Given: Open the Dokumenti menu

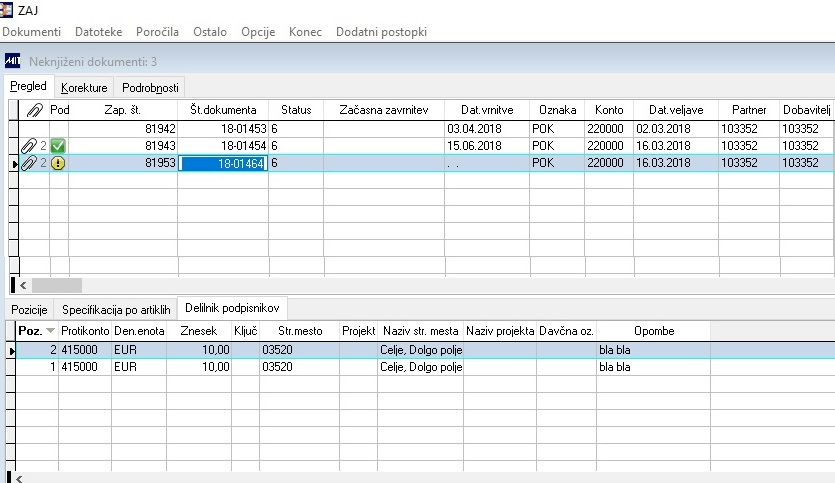Looking at the screenshot, I should [x=31, y=32].
